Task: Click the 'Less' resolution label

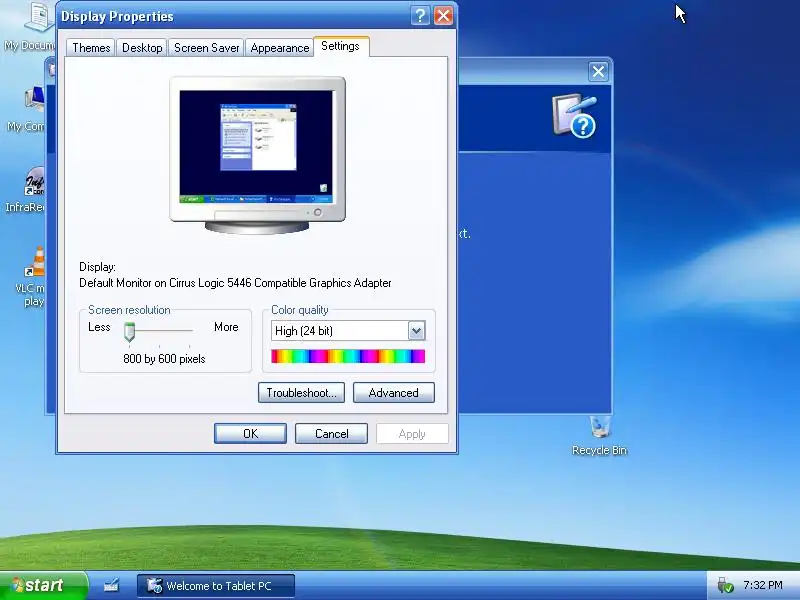Action: [x=99, y=327]
